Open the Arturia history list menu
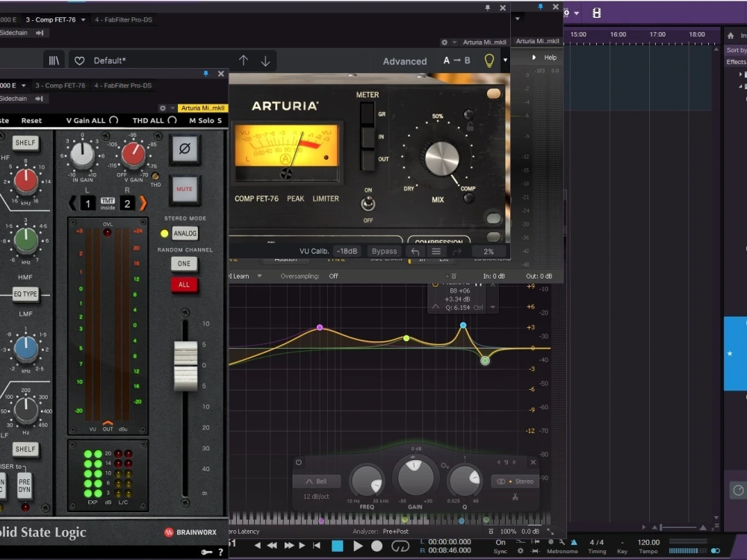Screen dimensions: 747x560 point(436,252)
